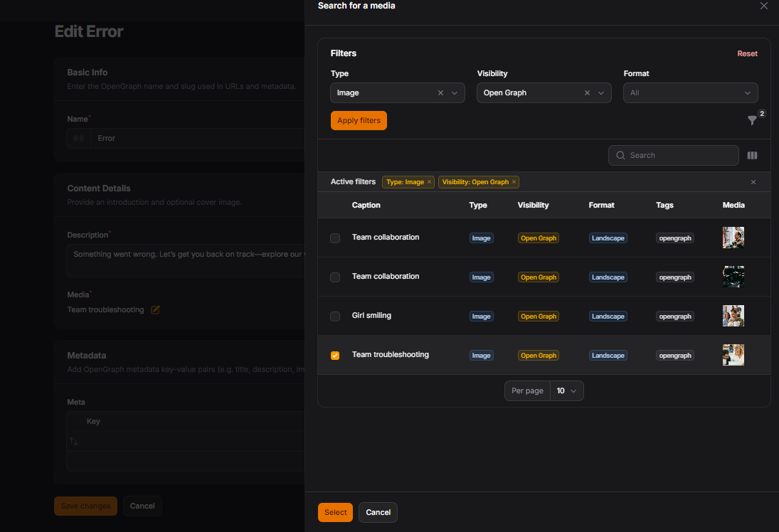The width and height of the screenshot is (779, 532).
Task: Click the opengraph tag in Team troubleshooting row
Action: (674, 356)
